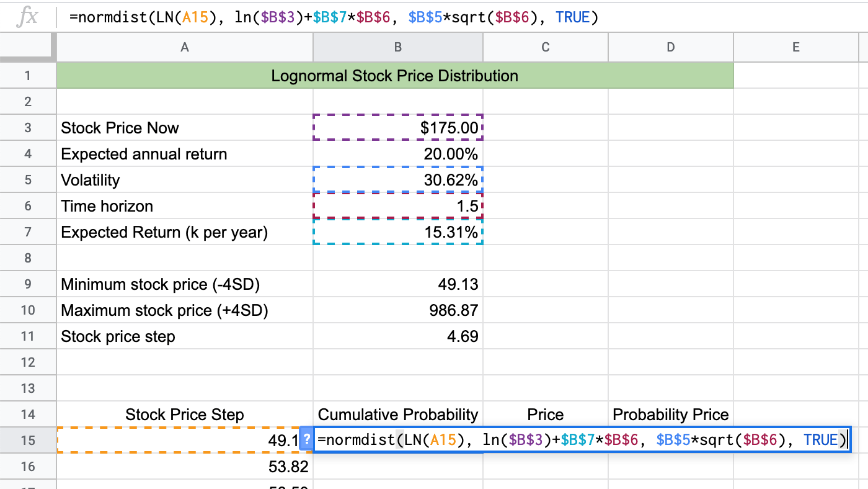Viewport: 868px width, 489px height.
Task: Select column B header
Action: pos(398,47)
